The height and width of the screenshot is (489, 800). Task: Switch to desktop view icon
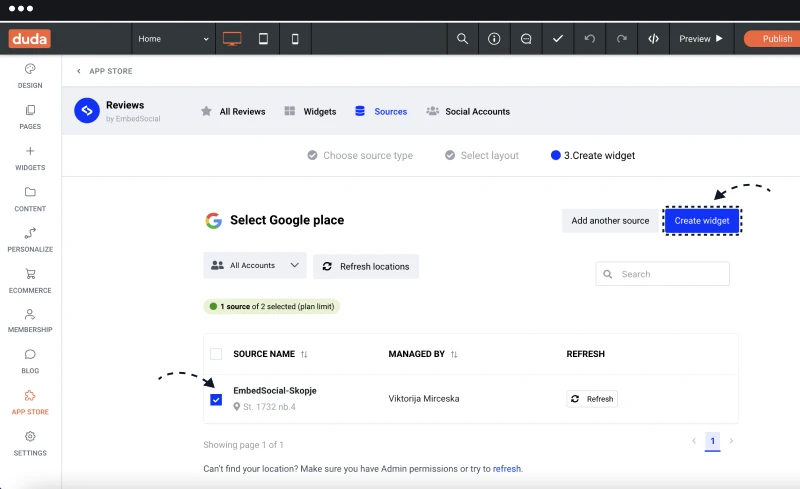232,39
